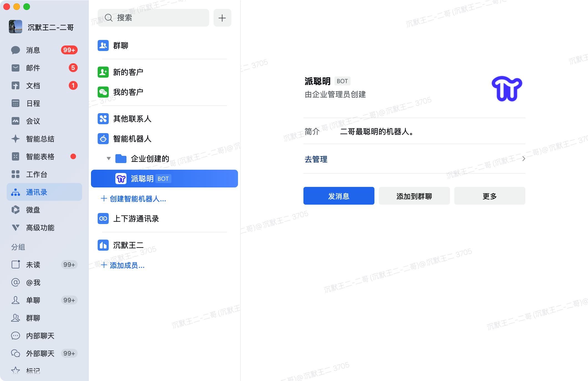Screen dimensions: 588x381
Task: Filter by 外部聊天 external chats
Action: pyautogui.click(x=40, y=354)
